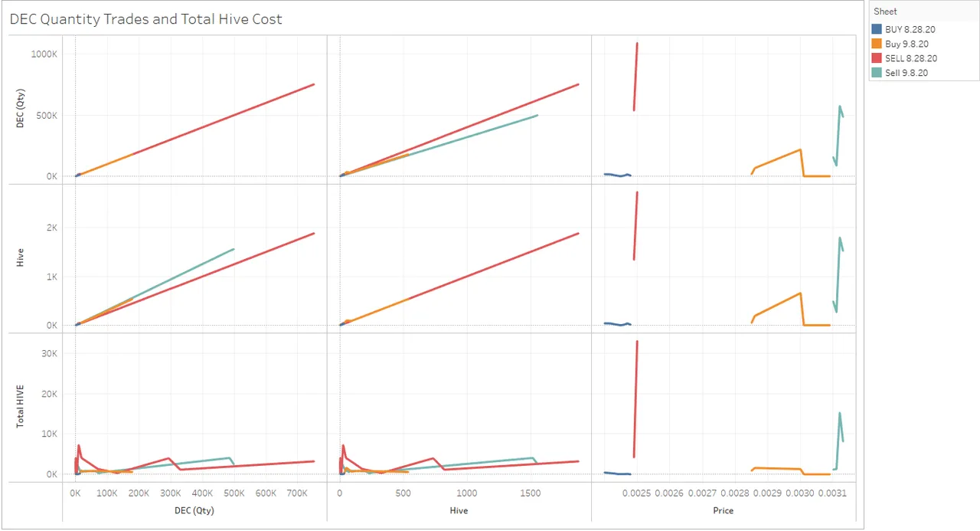Click the '0.0027' tick on the Price axis

click(702, 493)
